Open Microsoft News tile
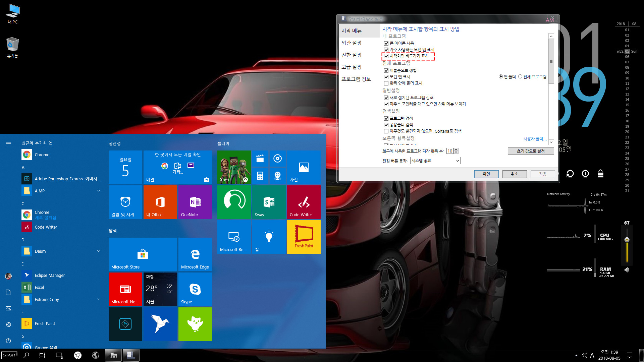644x362 pixels. pyautogui.click(x=125, y=289)
